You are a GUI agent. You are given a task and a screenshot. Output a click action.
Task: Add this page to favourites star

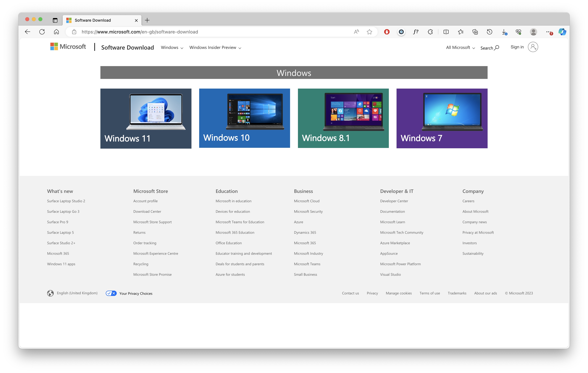pyautogui.click(x=369, y=32)
